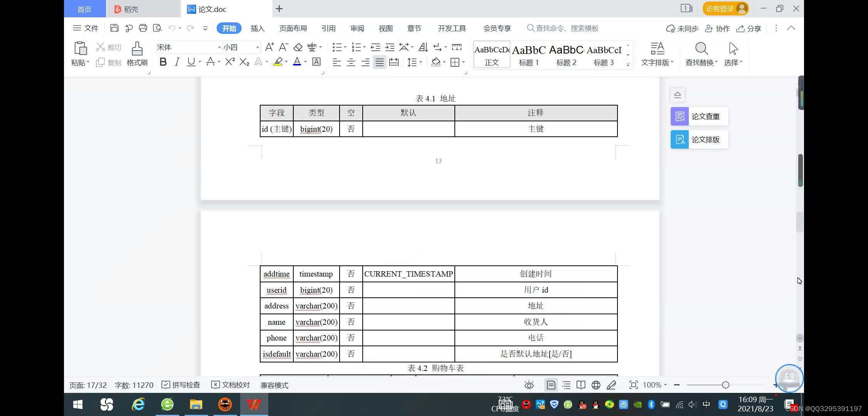
Task: Switch to web layout view icon
Action: 596,385
